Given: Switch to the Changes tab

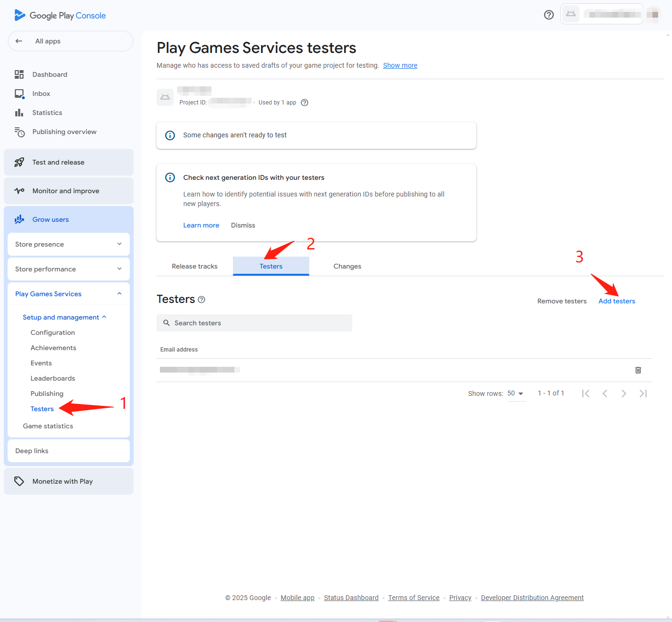Looking at the screenshot, I should point(347,266).
